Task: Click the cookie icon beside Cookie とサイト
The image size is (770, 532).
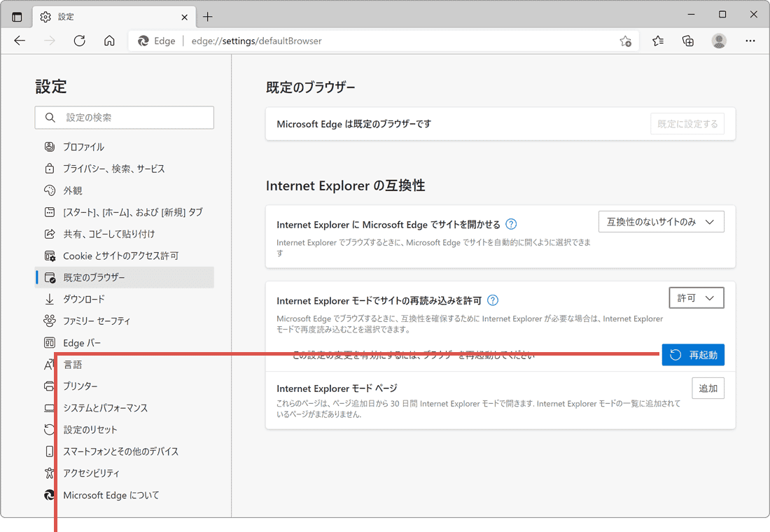Action: [x=50, y=255]
